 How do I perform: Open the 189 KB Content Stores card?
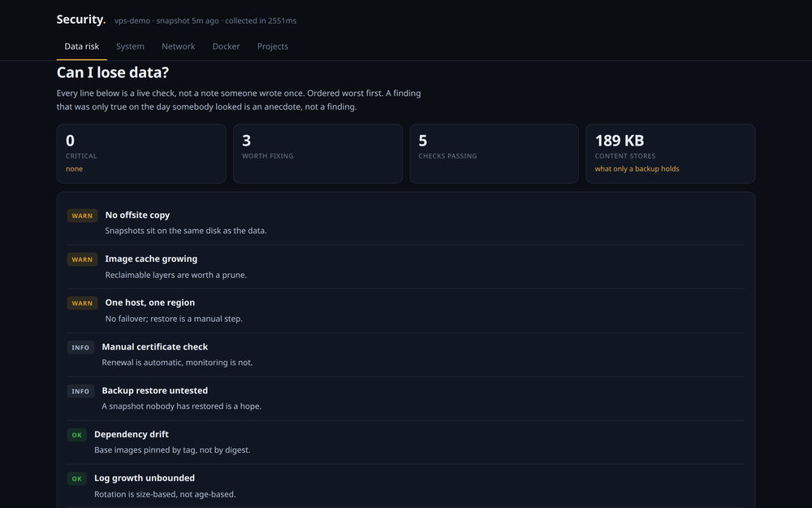coord(671,154)
